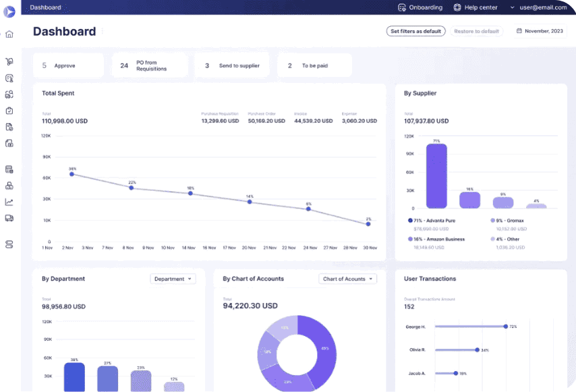
Task: Open the delivery truck sidebar icon
Action: [x=9, y=218]
